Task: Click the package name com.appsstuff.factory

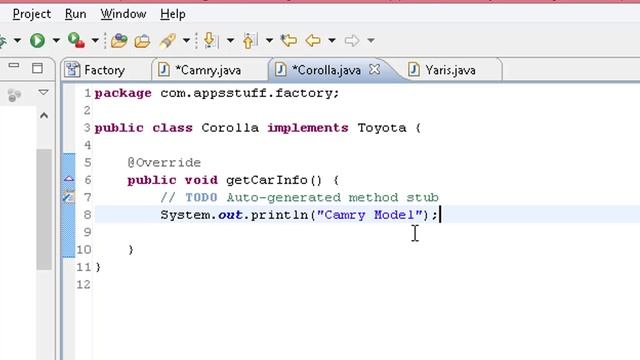Action: (246, 93)
